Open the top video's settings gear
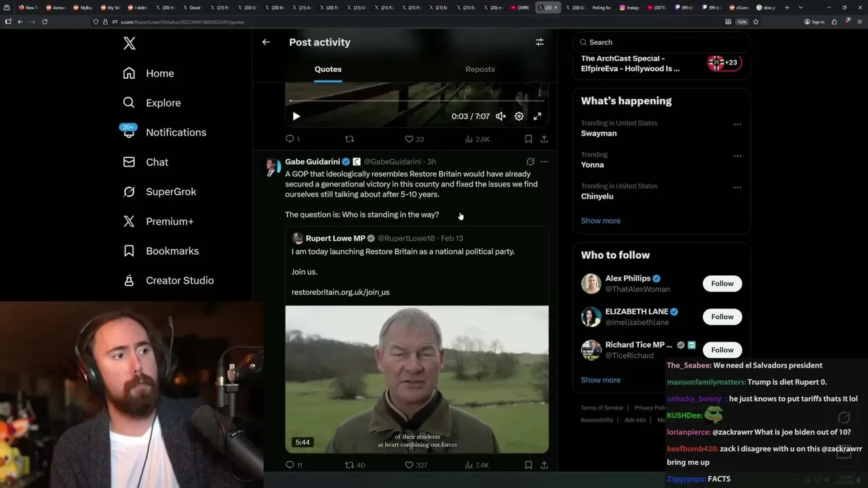 click(x=519, y=117)
